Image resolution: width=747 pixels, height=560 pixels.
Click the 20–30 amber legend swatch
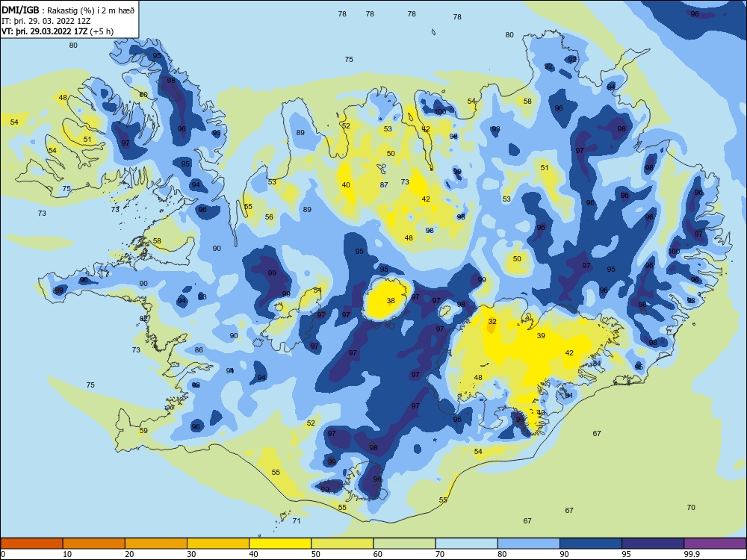pyautogui.click(x=156, y=544)
